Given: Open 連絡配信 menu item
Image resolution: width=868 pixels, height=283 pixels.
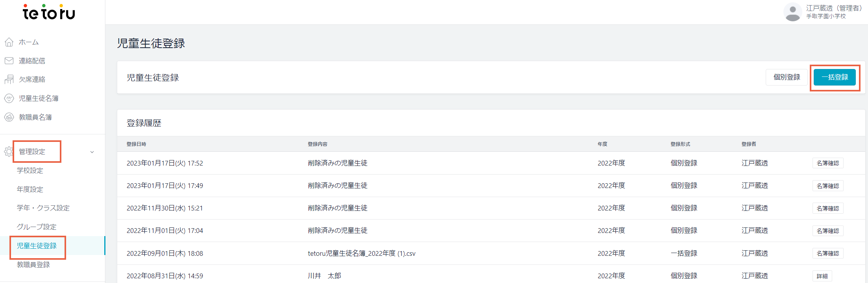Looking at the screenshot, I should coord(32,61).
